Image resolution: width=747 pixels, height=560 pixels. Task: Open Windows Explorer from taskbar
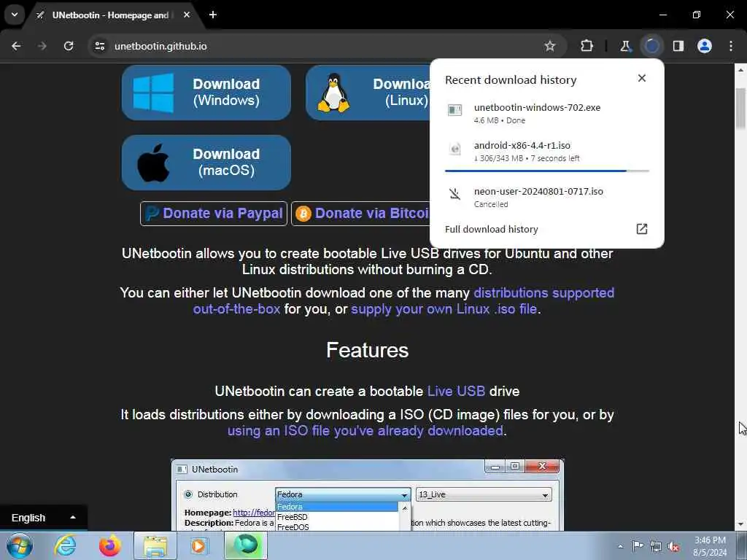point(155,545)
